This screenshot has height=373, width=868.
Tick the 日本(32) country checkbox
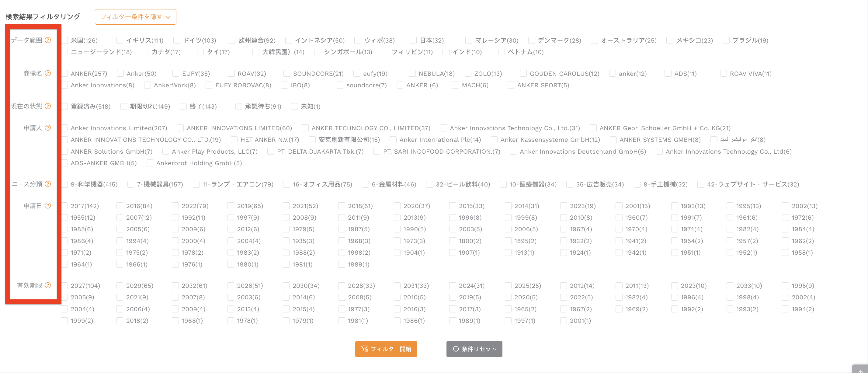[413, 40]
